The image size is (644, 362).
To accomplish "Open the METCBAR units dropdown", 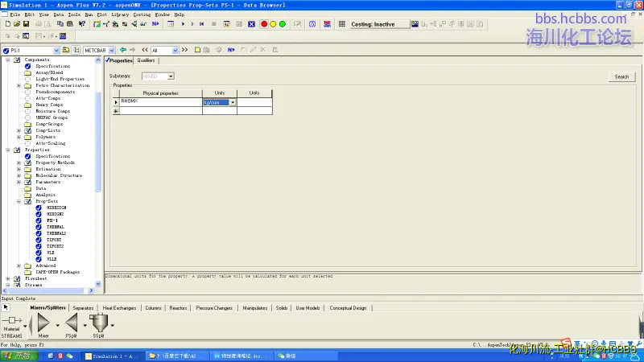I will pyautogui.click(x=112, y=51).
